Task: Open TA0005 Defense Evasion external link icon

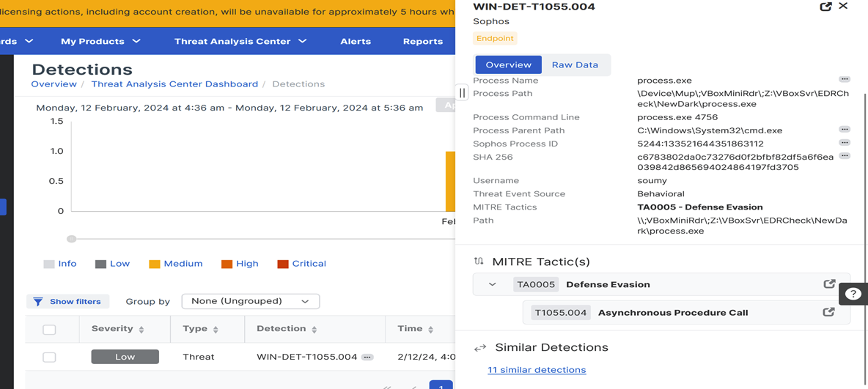Action: tap(828, 284)
